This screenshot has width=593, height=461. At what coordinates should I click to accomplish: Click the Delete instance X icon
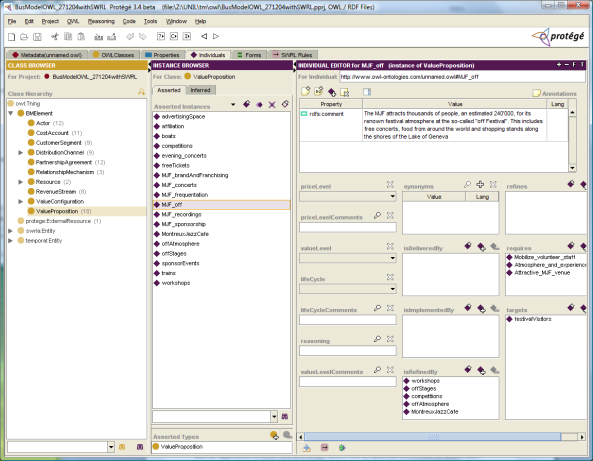pos(272,105)
